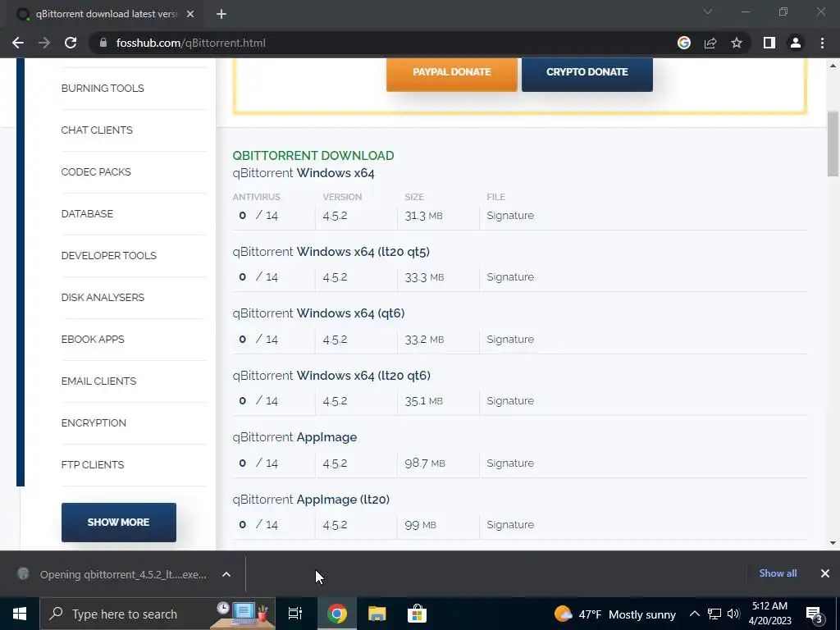Click the scrollbar down arrow
Image resolution: width=840 pixels, height=630 pixels.
(x=833, y=543)
